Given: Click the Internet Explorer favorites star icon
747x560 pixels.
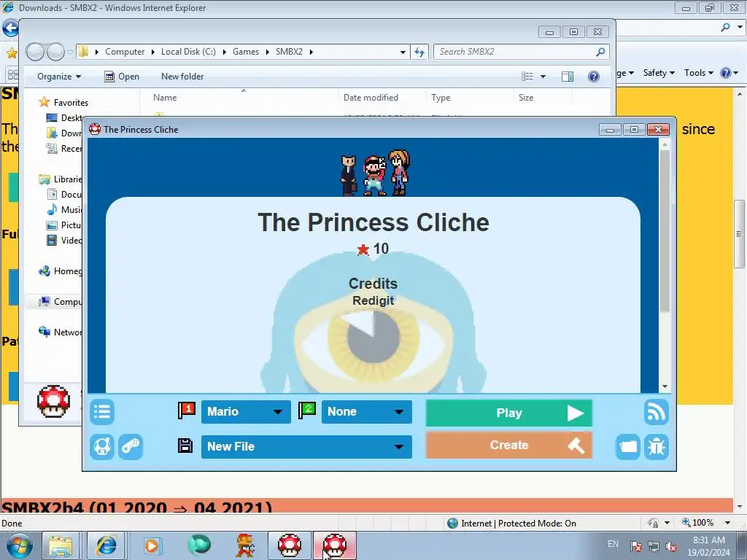Looking at the screenshot, I should 12,52.
